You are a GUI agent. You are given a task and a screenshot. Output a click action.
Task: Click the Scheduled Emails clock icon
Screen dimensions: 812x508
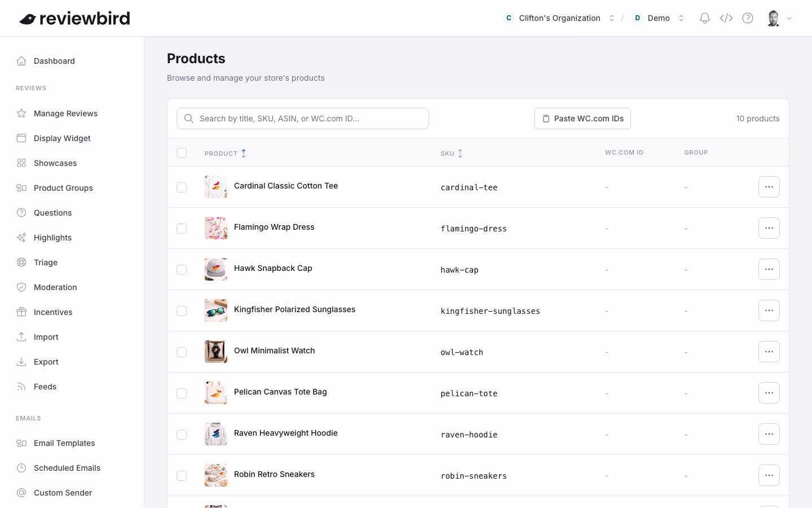click(x=21, y=468)
